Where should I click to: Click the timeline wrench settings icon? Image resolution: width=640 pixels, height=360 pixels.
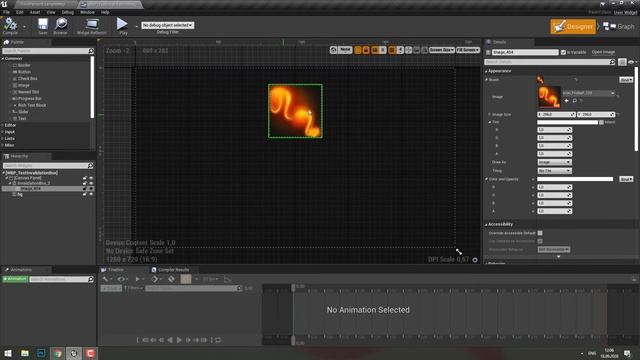pyautogui.click(x=105, y=279)
